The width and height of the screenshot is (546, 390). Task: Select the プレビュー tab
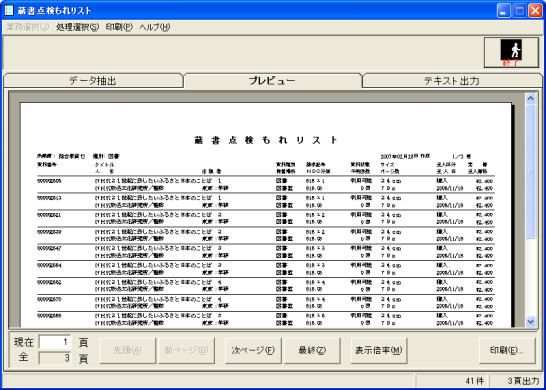pyautogui.click(x=272, y=81)
